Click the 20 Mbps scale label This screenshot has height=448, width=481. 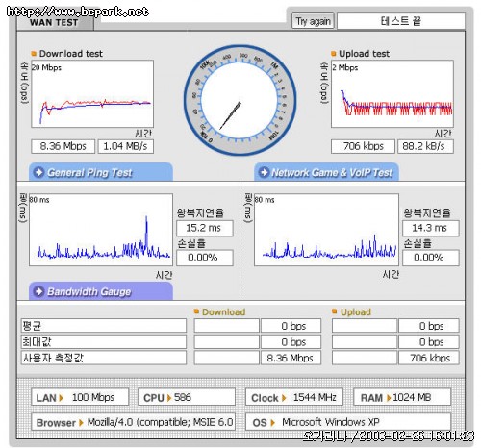tap(47, 67)
